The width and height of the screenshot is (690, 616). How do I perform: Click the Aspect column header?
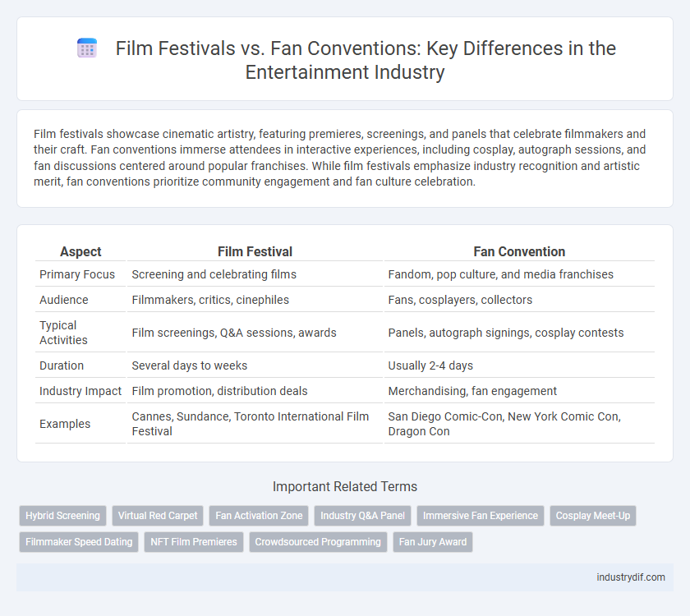tap(80, 251)
